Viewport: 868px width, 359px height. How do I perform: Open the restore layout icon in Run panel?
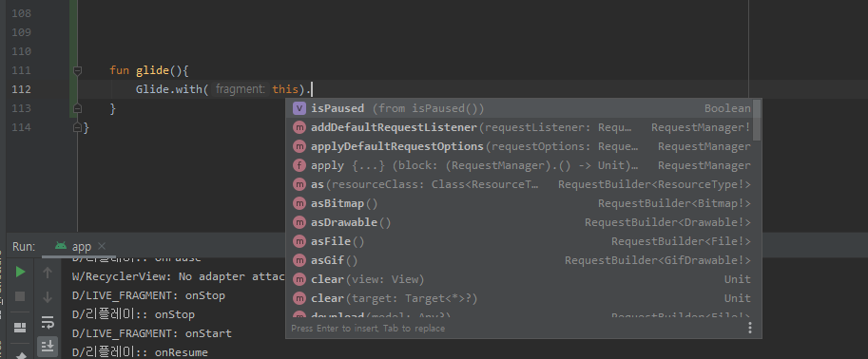20,328
